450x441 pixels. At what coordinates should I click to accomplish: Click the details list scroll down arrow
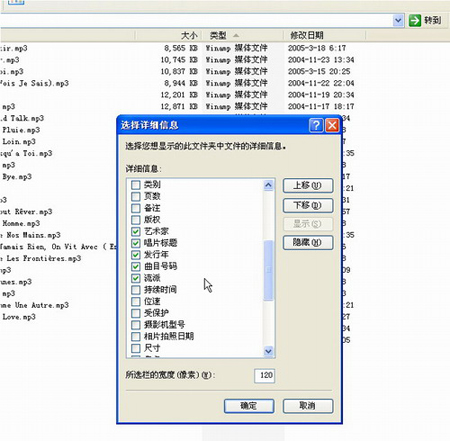pyautogui.click(x=268, y=351)
